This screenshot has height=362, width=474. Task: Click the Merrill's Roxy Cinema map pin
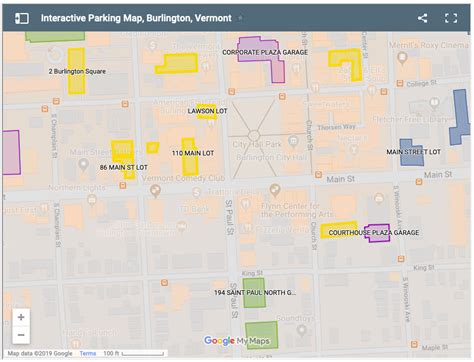[x=402, y=58]
